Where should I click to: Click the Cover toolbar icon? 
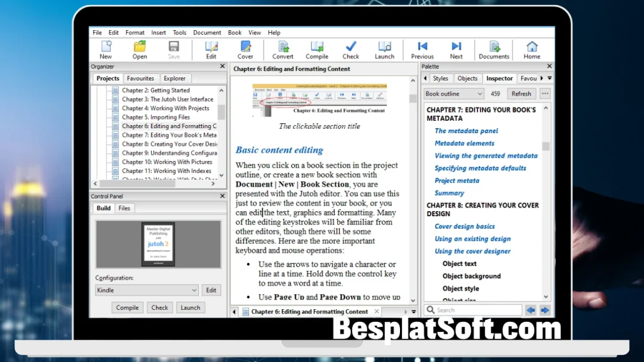point(245,50)
